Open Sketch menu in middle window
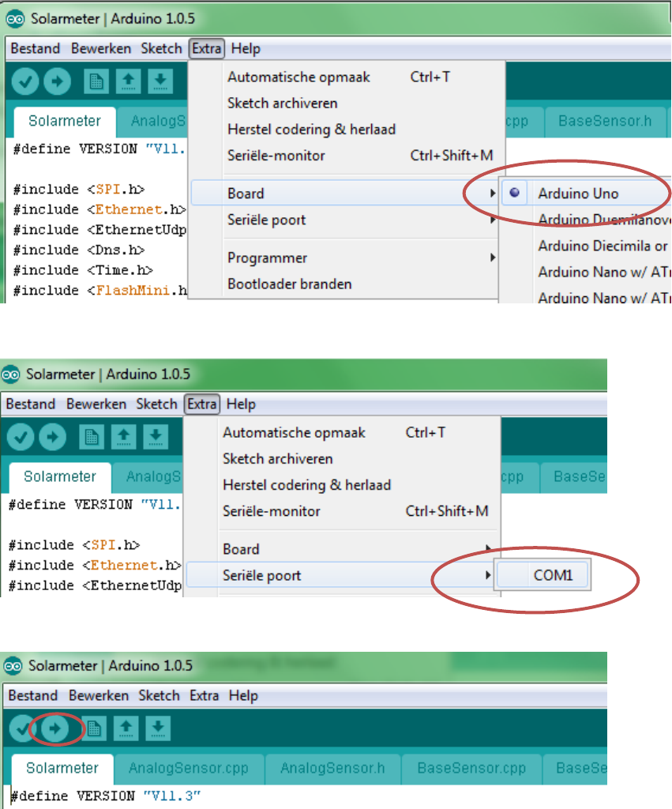 (157, 404)
